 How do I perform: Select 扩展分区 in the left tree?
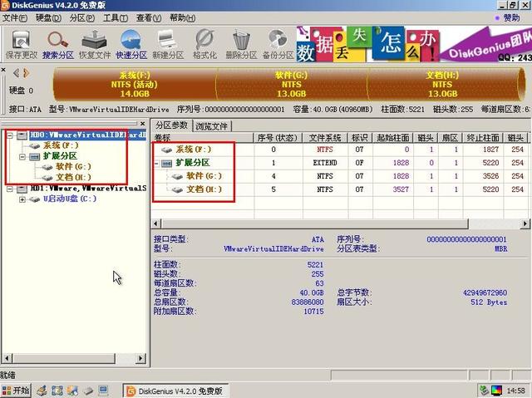tap(60, 156)
